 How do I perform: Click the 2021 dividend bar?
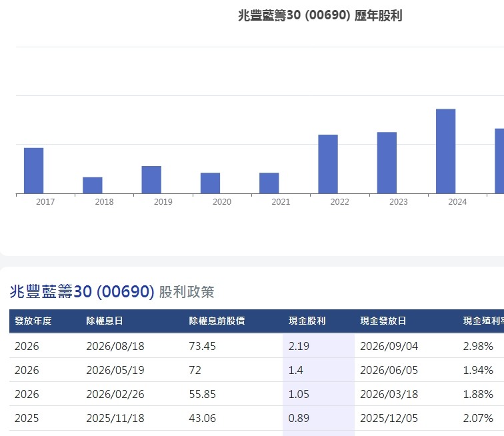[269, 183]
